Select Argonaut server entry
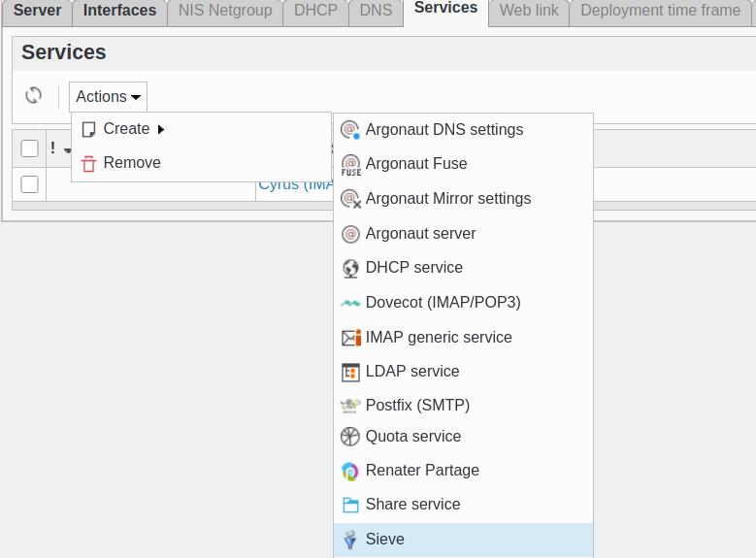756x558 pixels. (x=463, y=234)
